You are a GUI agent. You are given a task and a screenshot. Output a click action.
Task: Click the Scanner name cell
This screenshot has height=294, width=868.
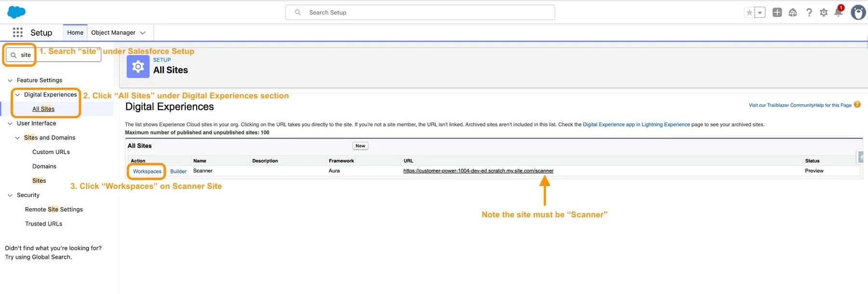click(203, 171)
